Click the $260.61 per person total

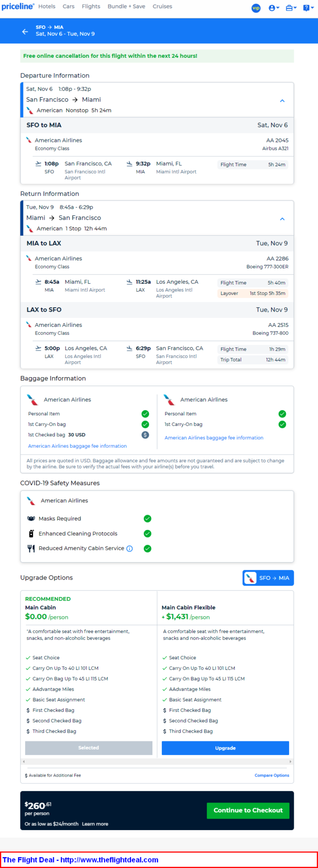click(x=38, y=808)
